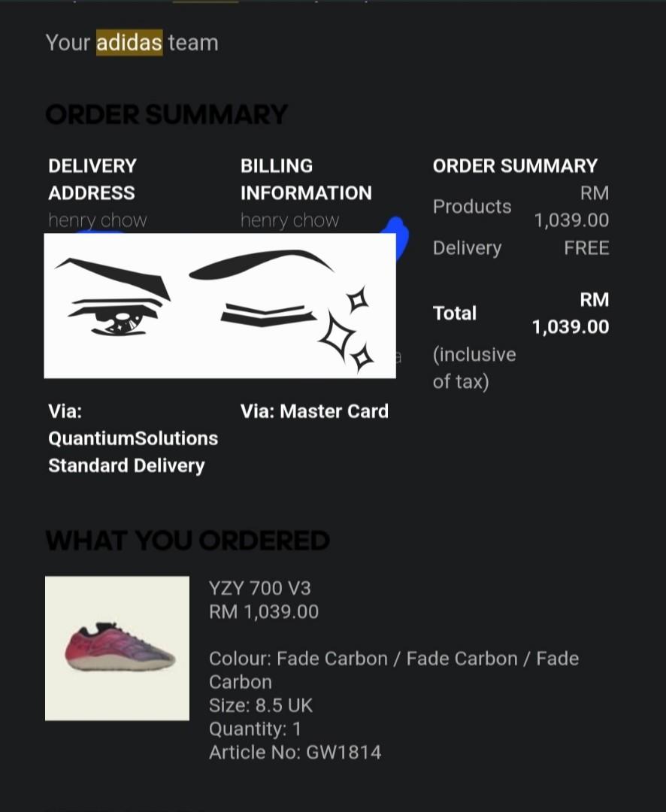The width and height of the screenshot is (666, 812).
Task: Click the ORDER SUMMARY main heading
Action: point(166,114)
